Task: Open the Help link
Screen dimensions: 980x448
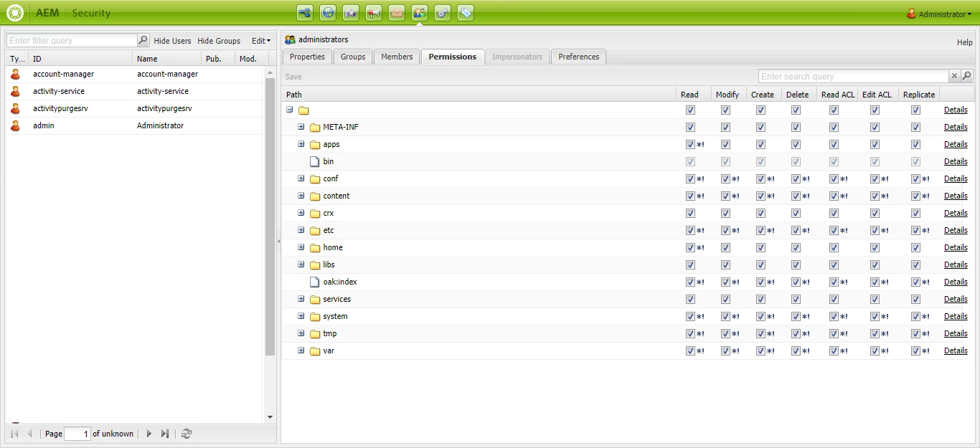Action: pyautogui.click(x=965, y=42)
